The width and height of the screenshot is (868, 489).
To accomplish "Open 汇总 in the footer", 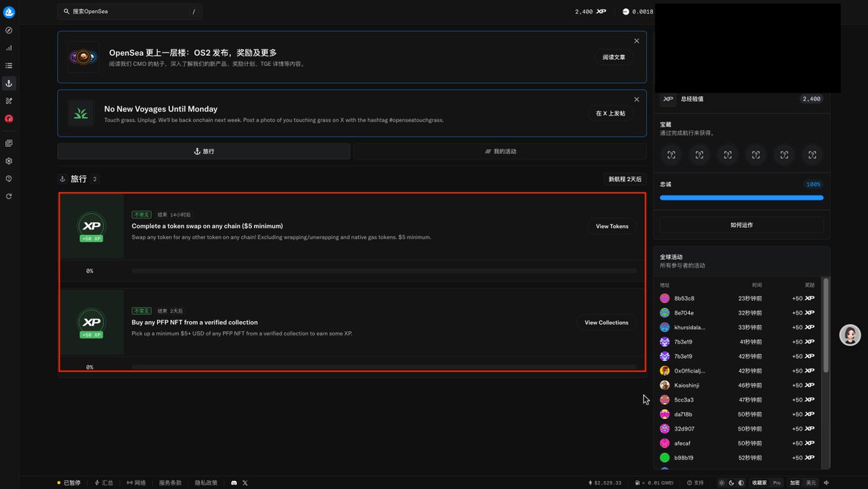I will pyautogui.click(x=104, y=483).
